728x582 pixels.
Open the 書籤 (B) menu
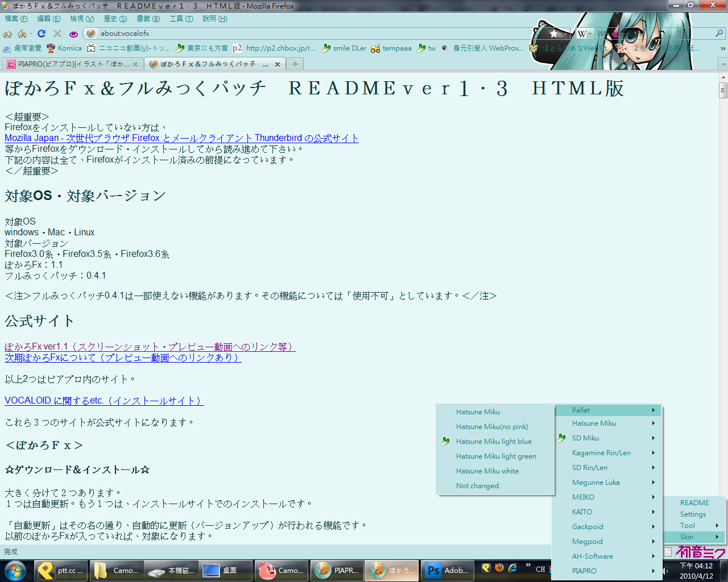148,19
